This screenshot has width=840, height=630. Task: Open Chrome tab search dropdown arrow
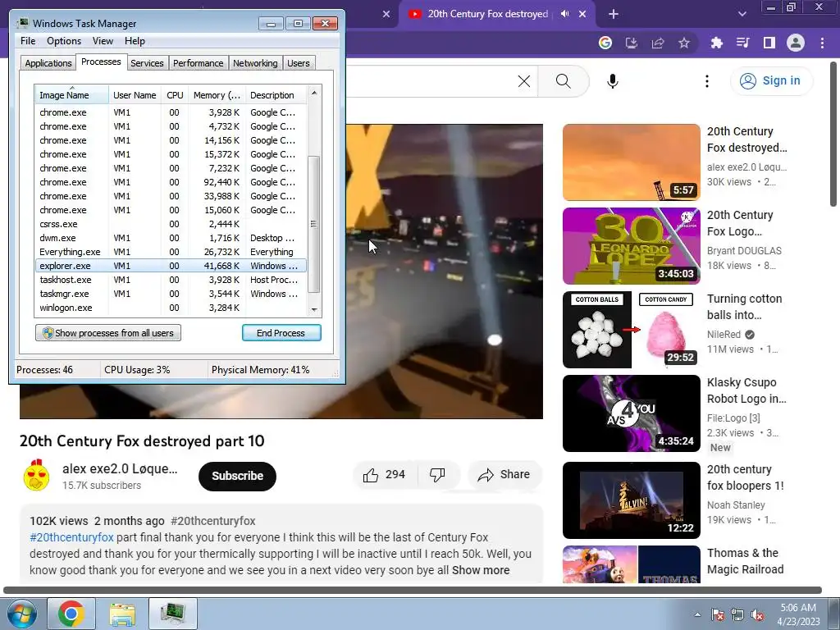(x=742, y=14)
